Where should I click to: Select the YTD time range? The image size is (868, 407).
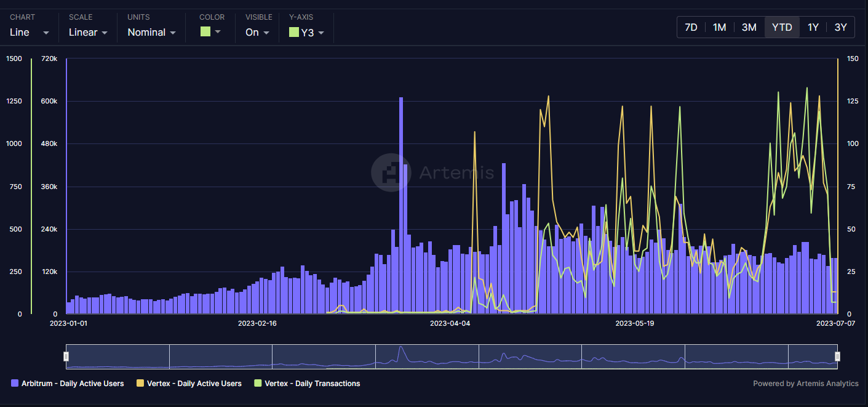click(x=782, y=27)
